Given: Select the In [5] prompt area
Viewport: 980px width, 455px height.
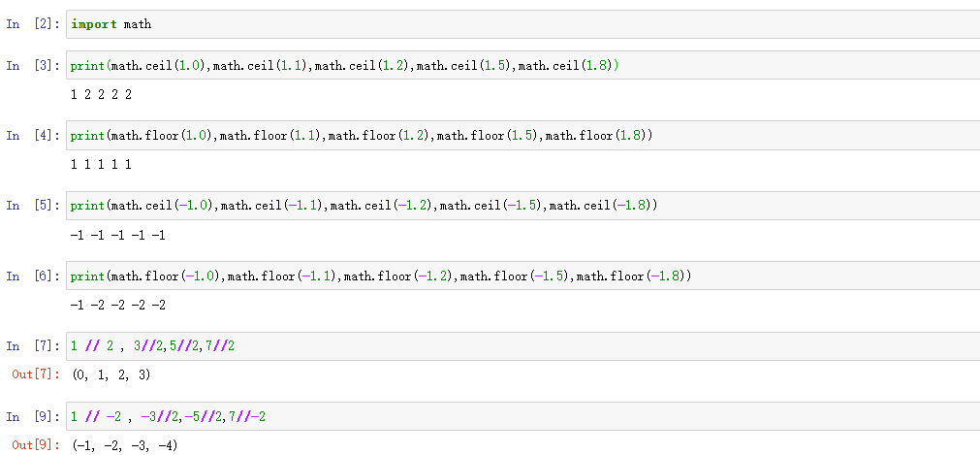Looking at the screenshot, I should coord(33,206).
